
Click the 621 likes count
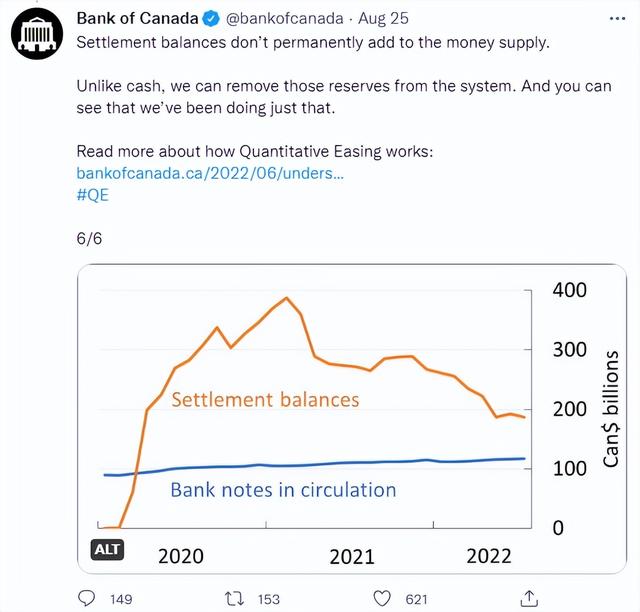pyautogui.click(x=417, y=599)
